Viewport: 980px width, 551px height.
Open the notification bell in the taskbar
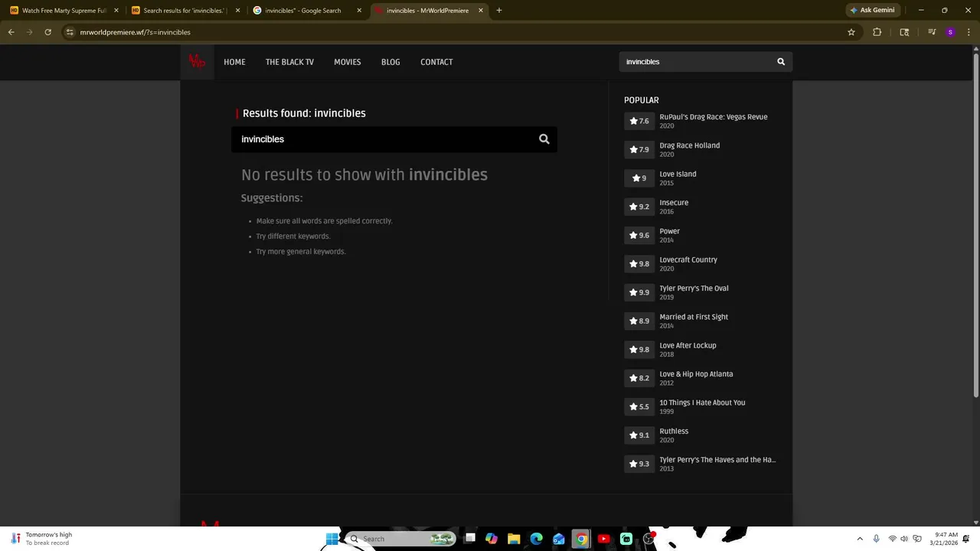pos(966,539)
